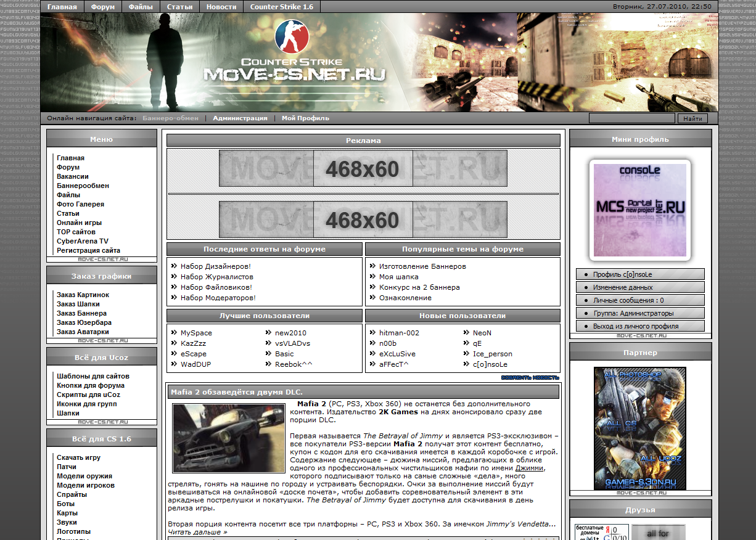
Task: Open Онлайн игры in the side menu
Action: [79, 223]
